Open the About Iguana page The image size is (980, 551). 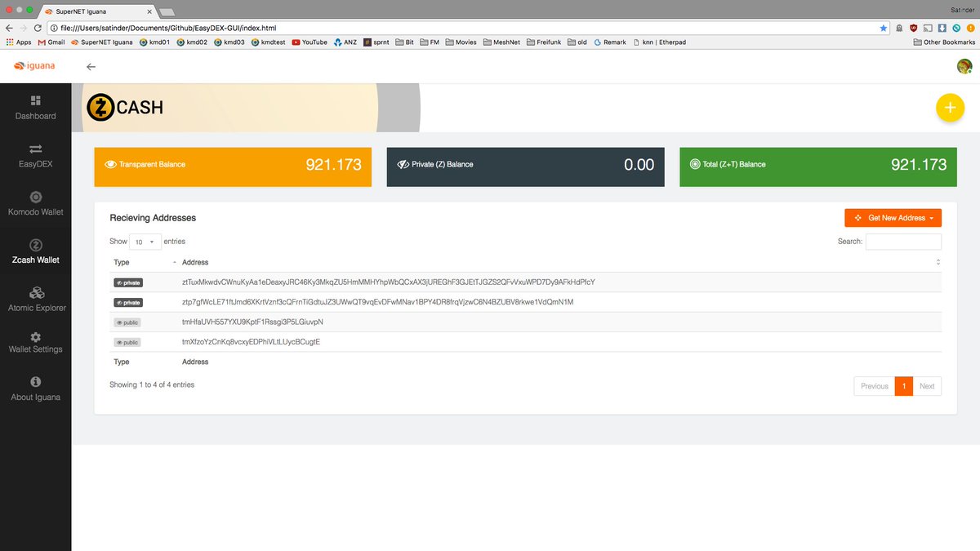(x=35, y=389)
